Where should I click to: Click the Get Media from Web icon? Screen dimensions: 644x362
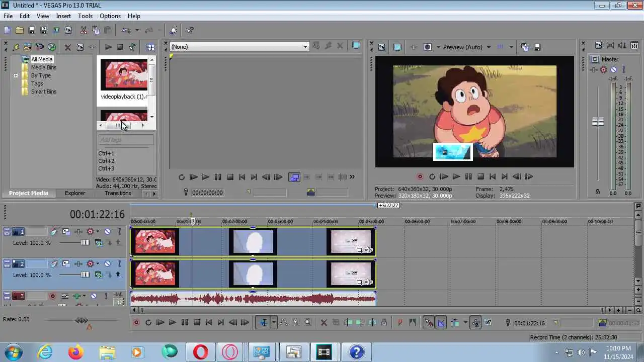click(x=52, y=47)
